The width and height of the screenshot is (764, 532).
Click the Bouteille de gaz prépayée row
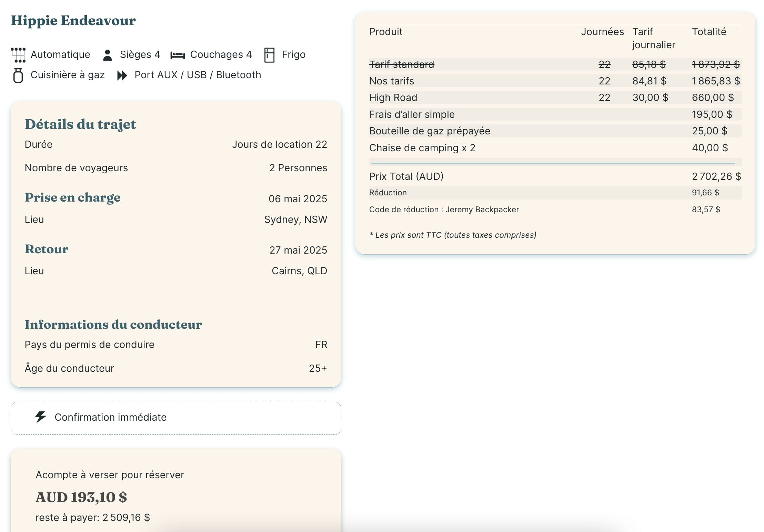(555, 131)
